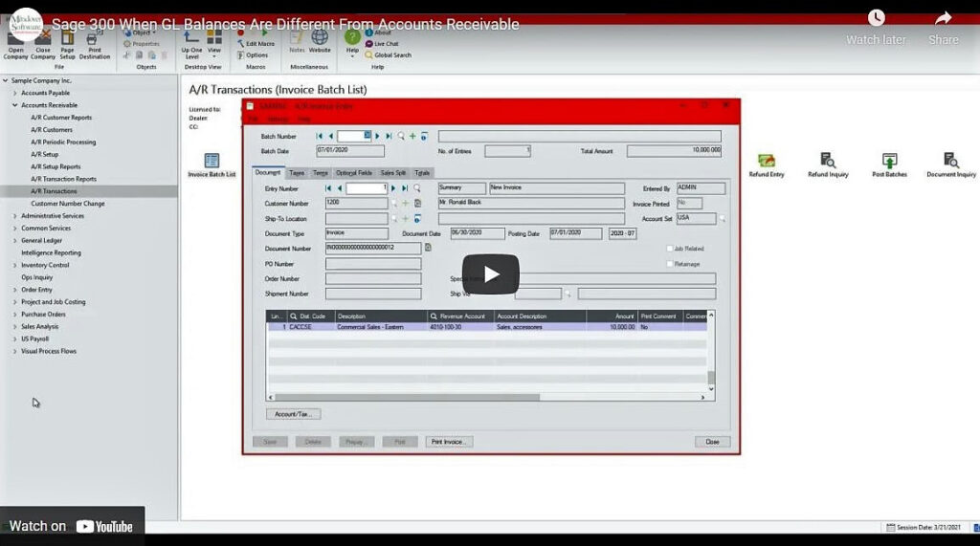
Task: Click Options in the Macros group
Action: click(x=252, y=55)
